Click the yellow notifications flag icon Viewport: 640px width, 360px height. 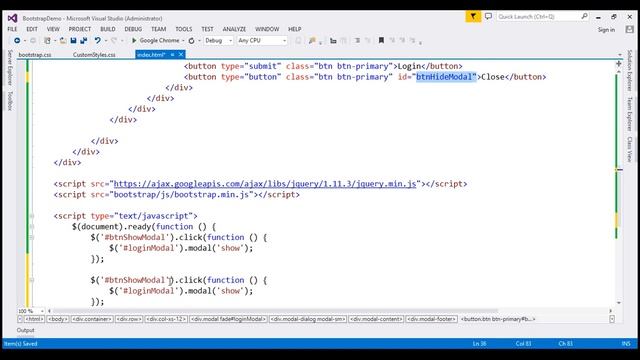click(x=473, y=17)
